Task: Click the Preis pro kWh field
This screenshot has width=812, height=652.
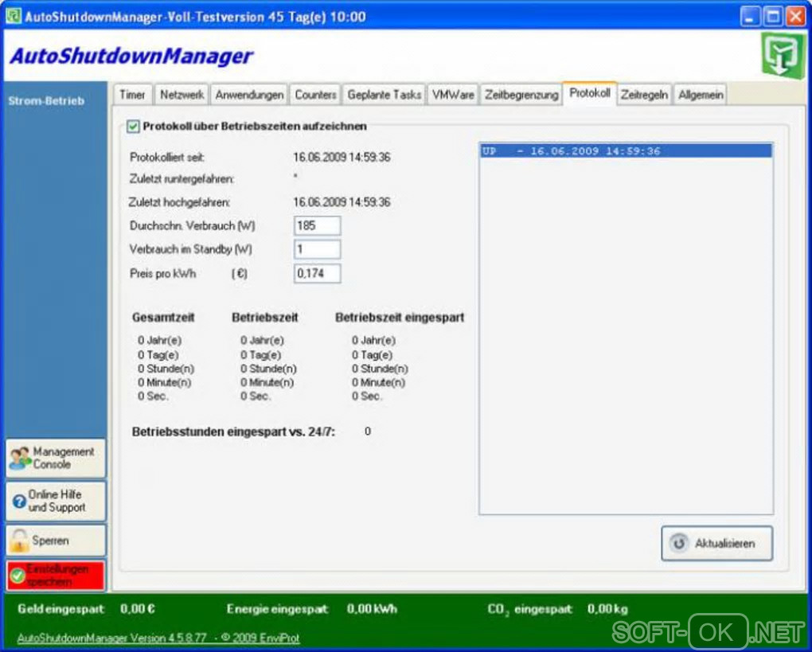Action: [318, 273]
